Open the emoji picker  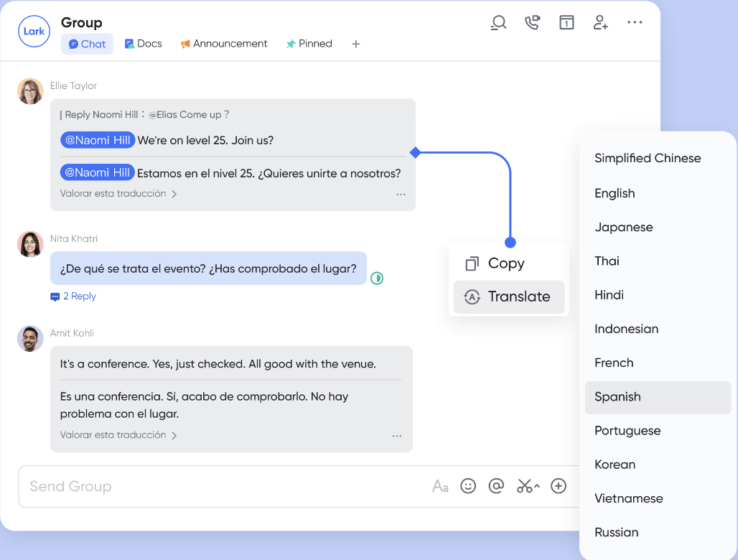(468, 486)
